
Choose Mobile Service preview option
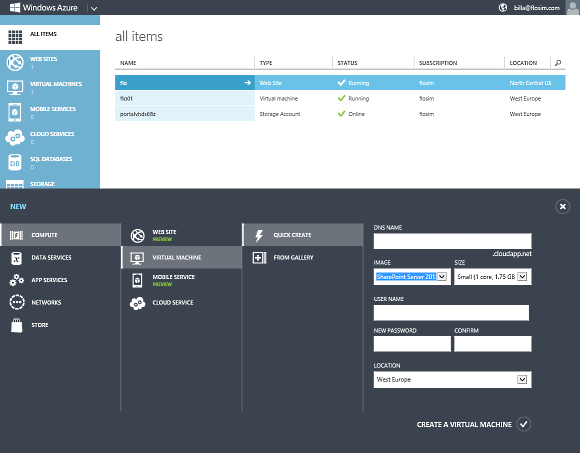(x=182, y=280)
